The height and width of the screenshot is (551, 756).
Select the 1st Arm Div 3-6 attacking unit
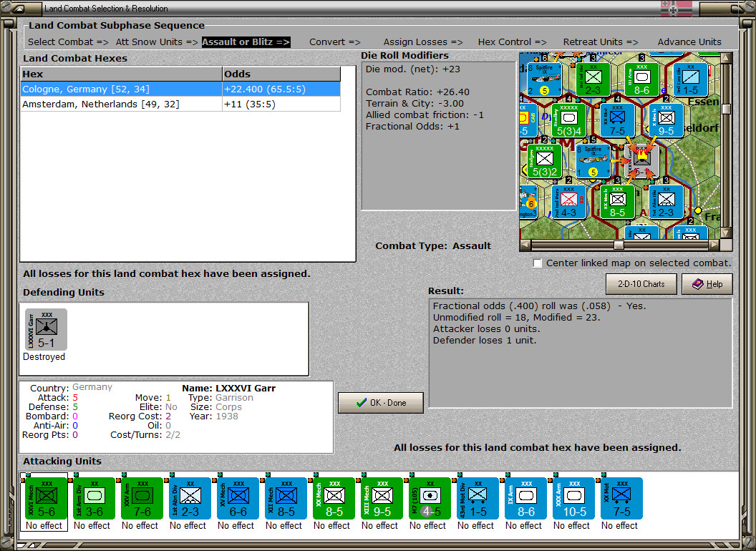[94, 499]
